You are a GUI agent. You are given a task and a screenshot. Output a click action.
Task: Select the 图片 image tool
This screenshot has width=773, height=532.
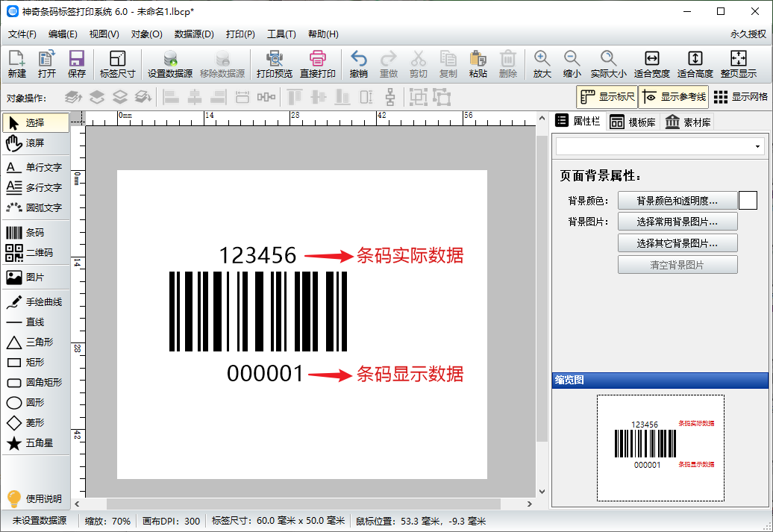click(36, 278)
